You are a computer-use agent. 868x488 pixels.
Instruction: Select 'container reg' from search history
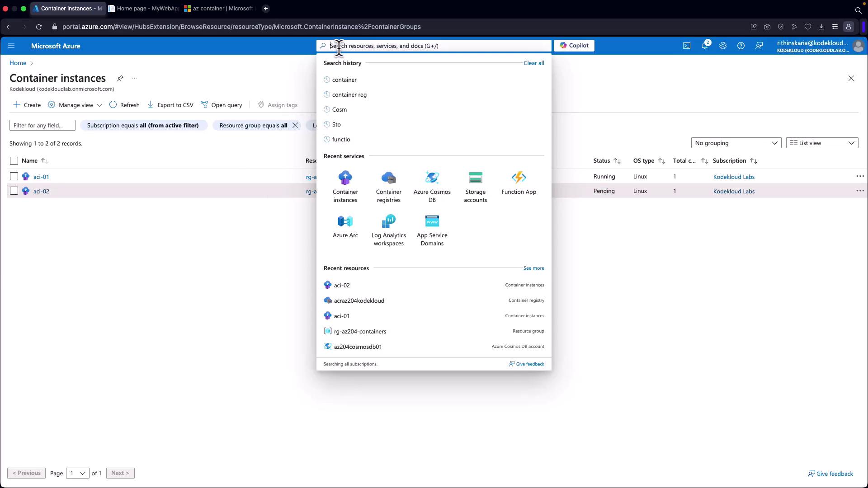[349, 95]
